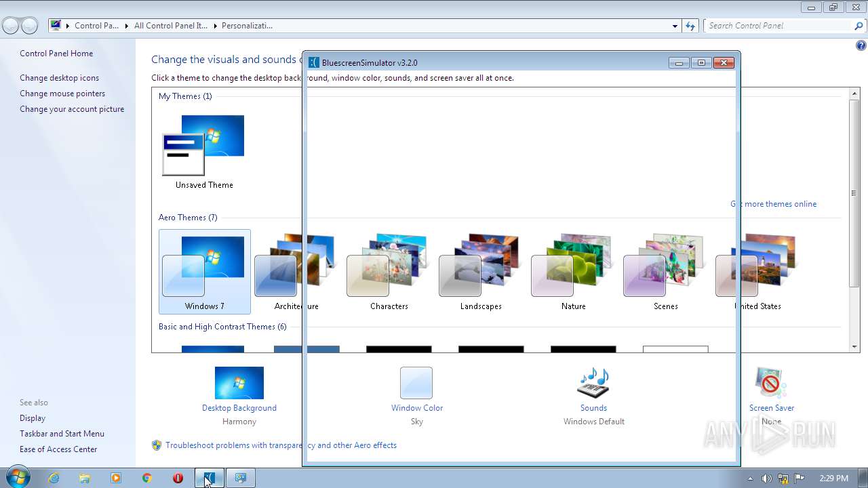Click the search magnifier icon
The height and width of the screenshot is (488, 868).
(859, 26)
